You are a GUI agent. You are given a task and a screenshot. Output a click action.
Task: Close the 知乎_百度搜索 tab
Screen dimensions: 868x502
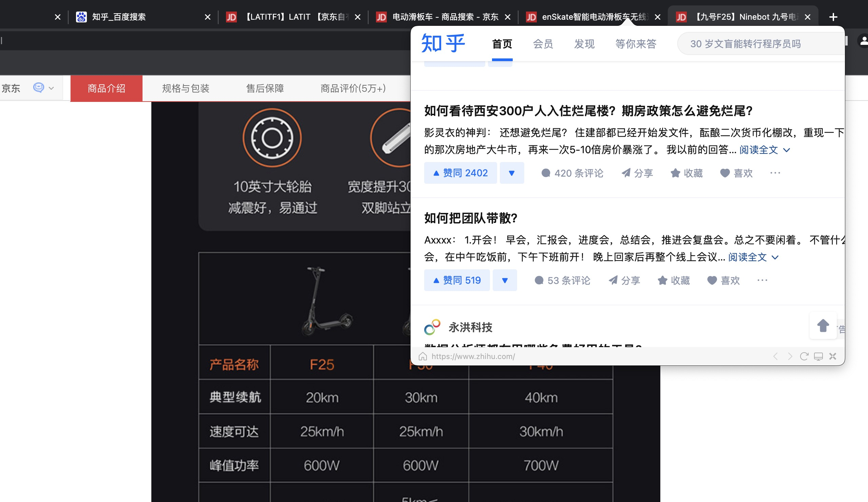tap(208, 17)
